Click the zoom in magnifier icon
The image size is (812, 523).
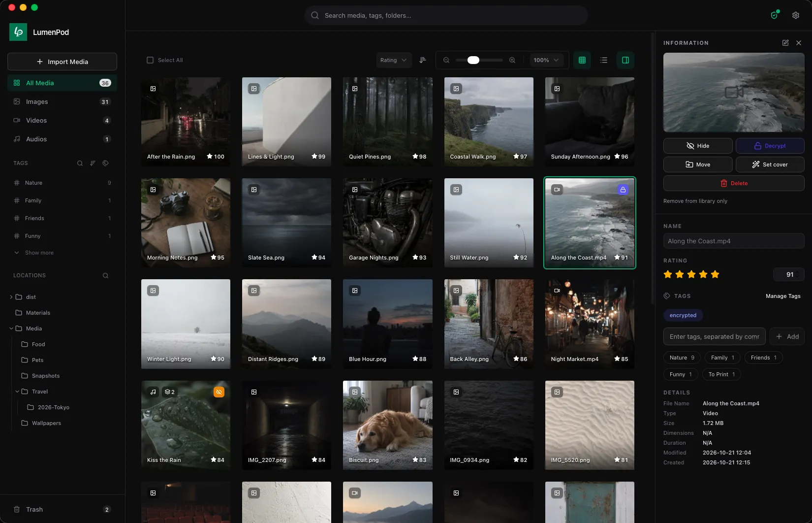tap(512, 60)
